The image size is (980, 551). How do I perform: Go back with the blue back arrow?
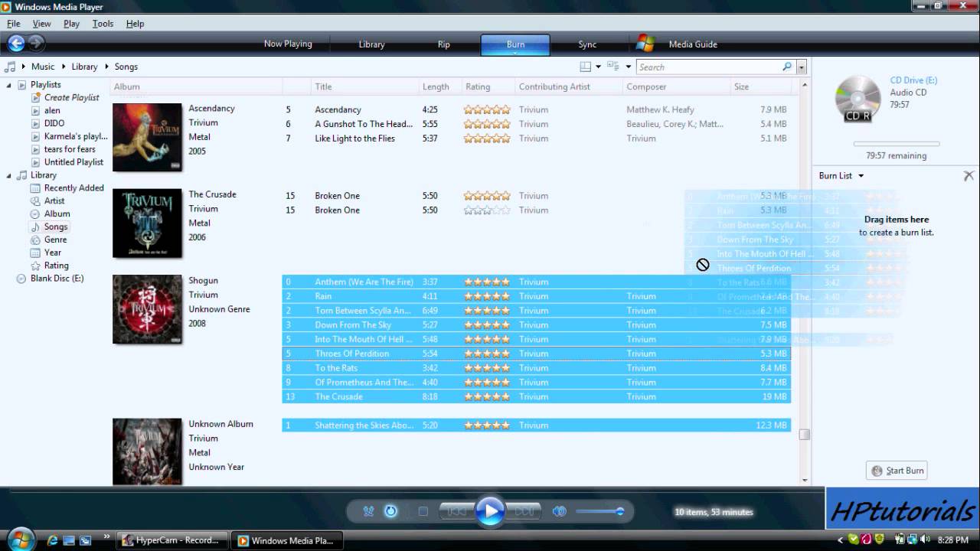tap(16, 43)
